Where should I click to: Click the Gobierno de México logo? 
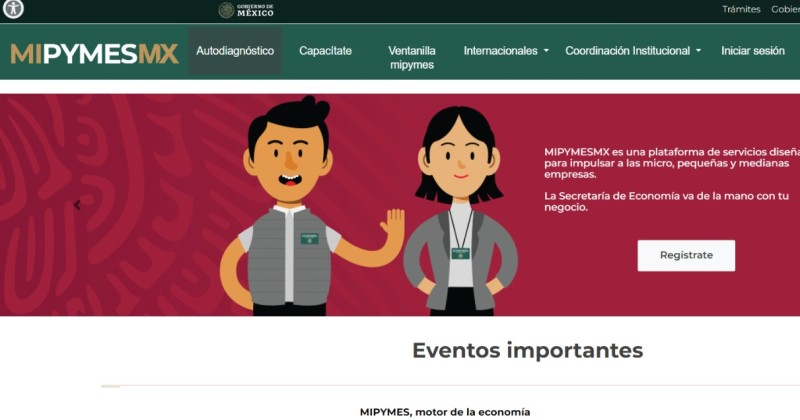[246, 10]
